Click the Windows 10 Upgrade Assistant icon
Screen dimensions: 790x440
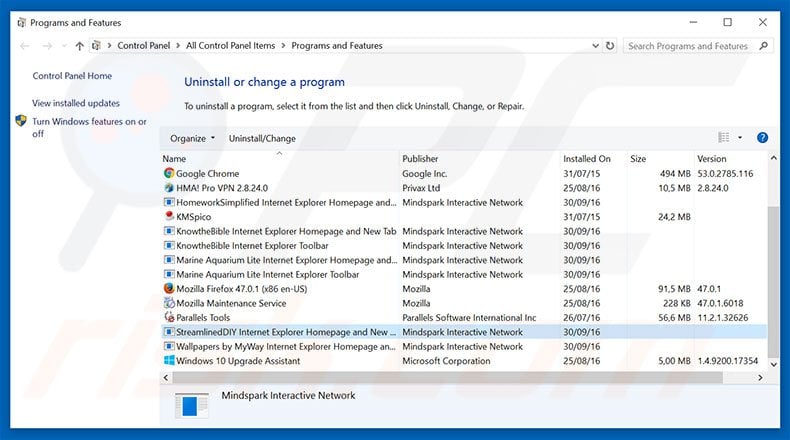[x=169, y=361]
